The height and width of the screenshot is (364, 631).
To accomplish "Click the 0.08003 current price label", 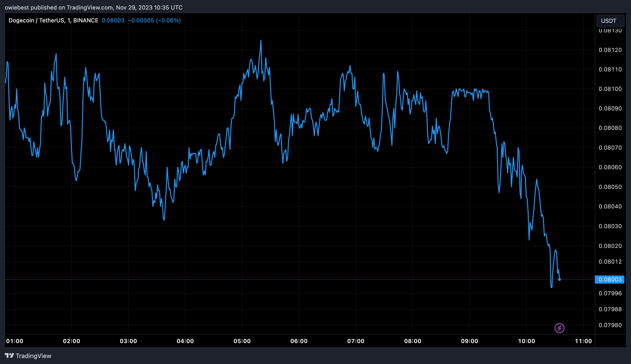I will tap(610, 280).
